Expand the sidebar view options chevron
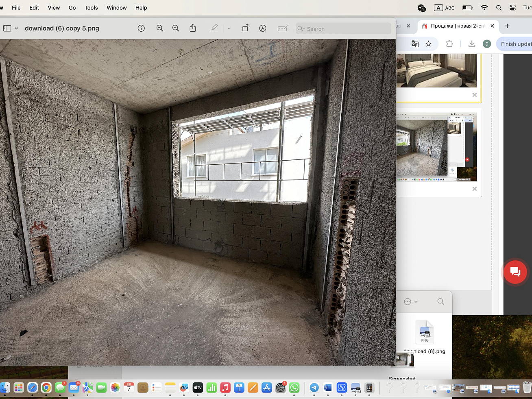The width and height of the screenshot is (532, 399). (17, 28)
